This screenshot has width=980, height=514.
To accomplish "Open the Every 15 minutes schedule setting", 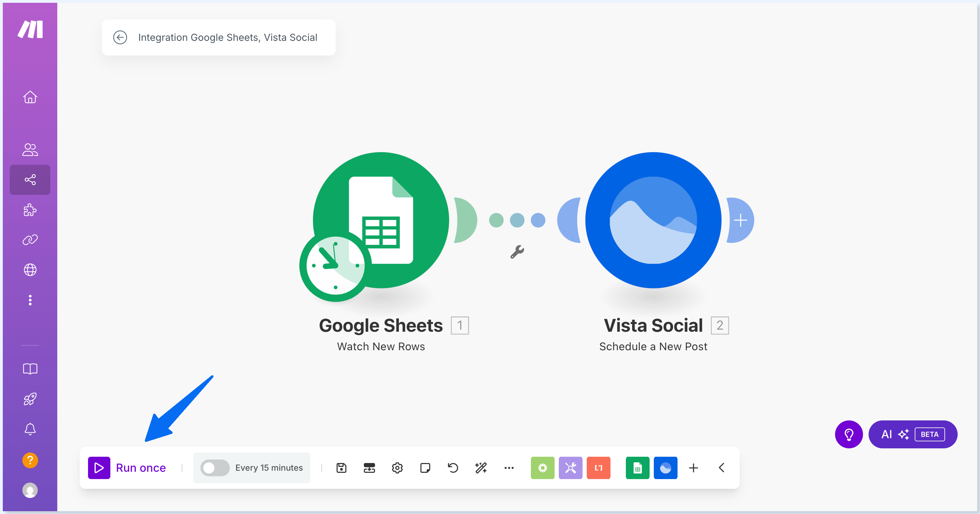I will point(269,468).
